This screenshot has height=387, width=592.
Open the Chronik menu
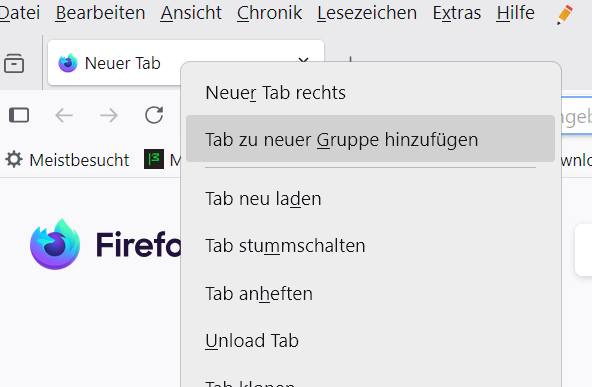click(x=270, y=13)
